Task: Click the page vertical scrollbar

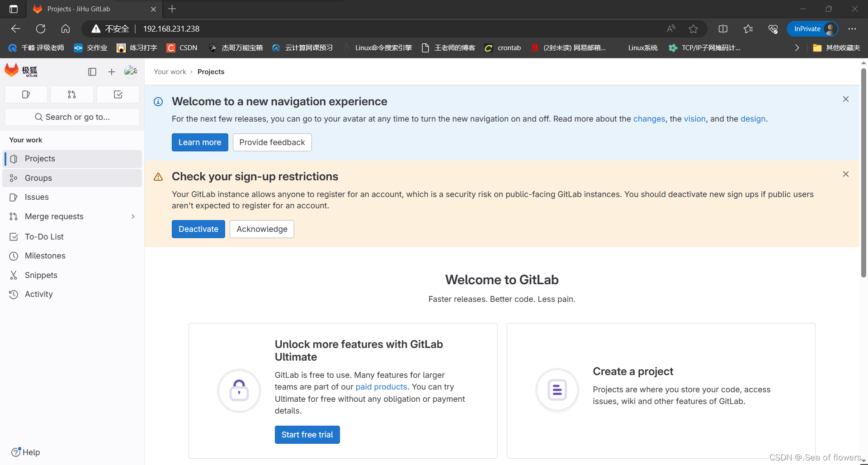Action: (863, 172)
